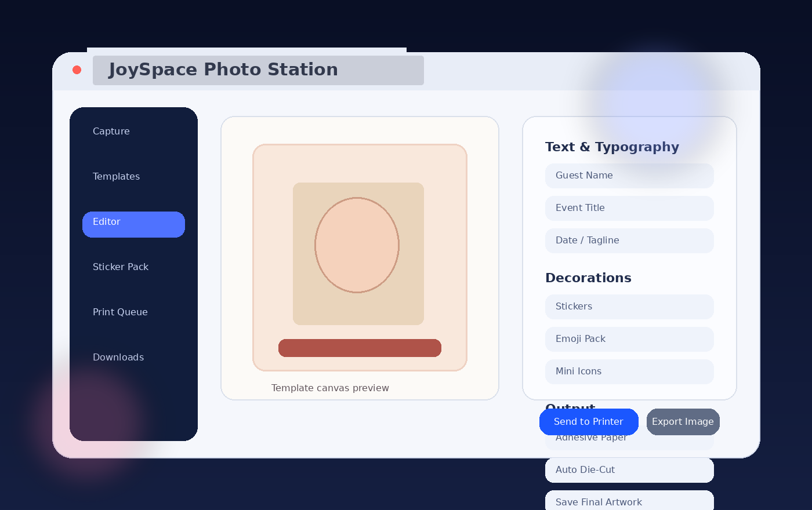Select Mini Icons decorations
Image resolution: width=812 pixels, height=510 pixels.
pyautogui.click(x=629, y=371)
